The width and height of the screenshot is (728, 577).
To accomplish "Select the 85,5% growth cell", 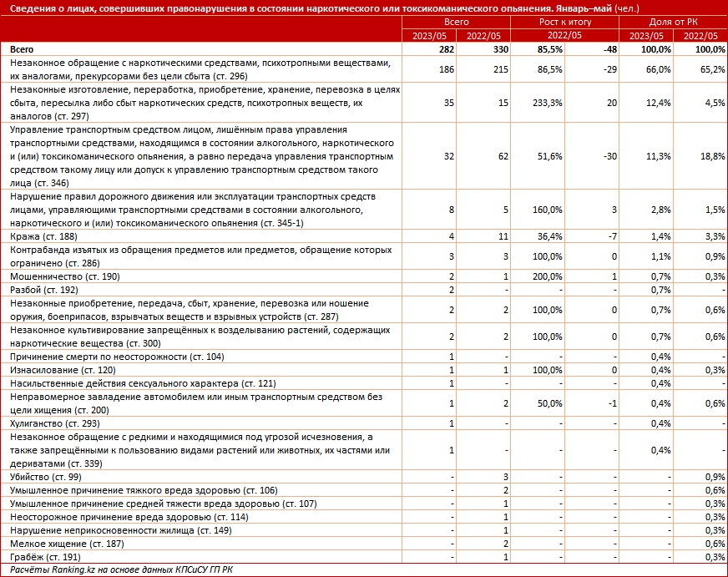I will coord(550,49).
